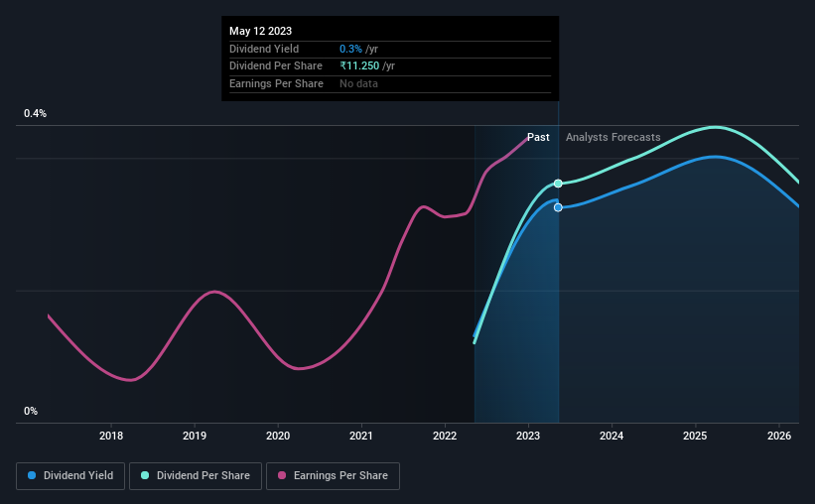Toggle the Earnings Per Share legend button
Screen dimensions: 815x504
pyautogui.click(x=333, y=476)
